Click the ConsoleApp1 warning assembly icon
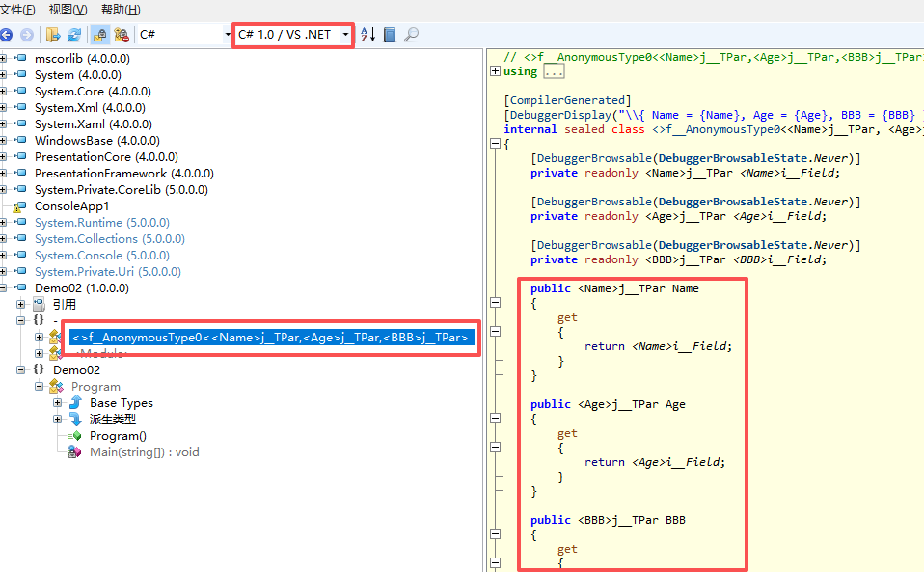Image resolution: width=924 pixels, height=572 pixels. pyautogui.click(x=19, y=206)
